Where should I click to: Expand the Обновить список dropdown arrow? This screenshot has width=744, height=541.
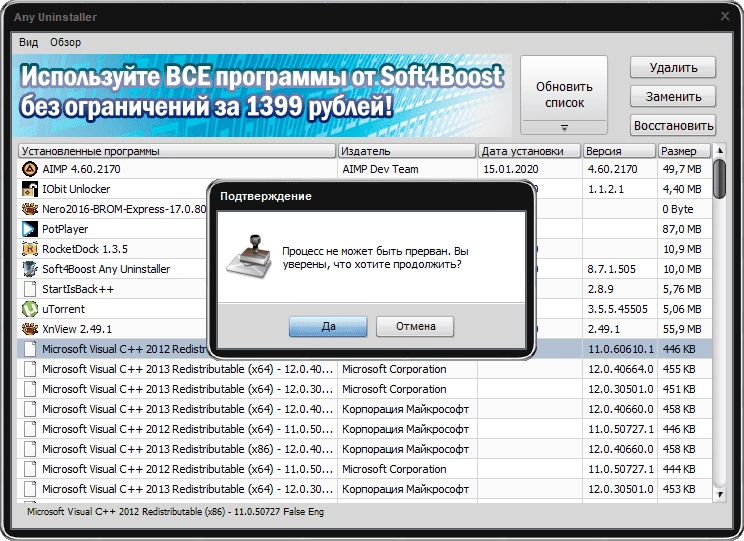click(x=564, y=127)
